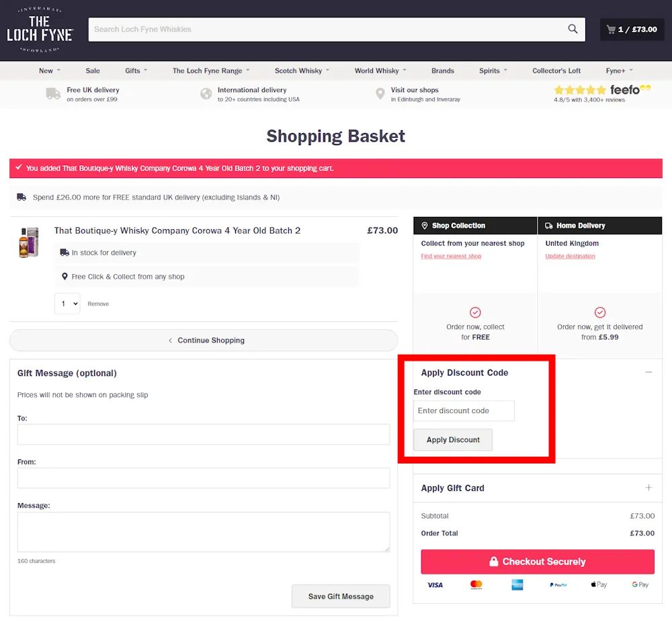The width and height of the screenshot is (672, 624).
Task: Click the checkmark in the pink added-to-cart banner
Action: 18,167
